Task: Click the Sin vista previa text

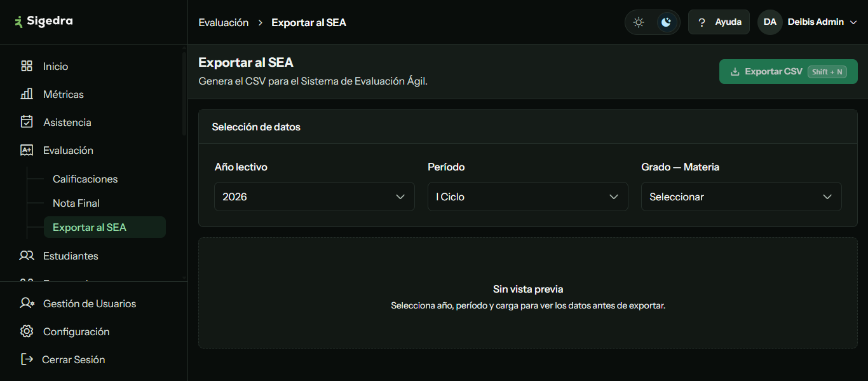Action: coord(528,289)
